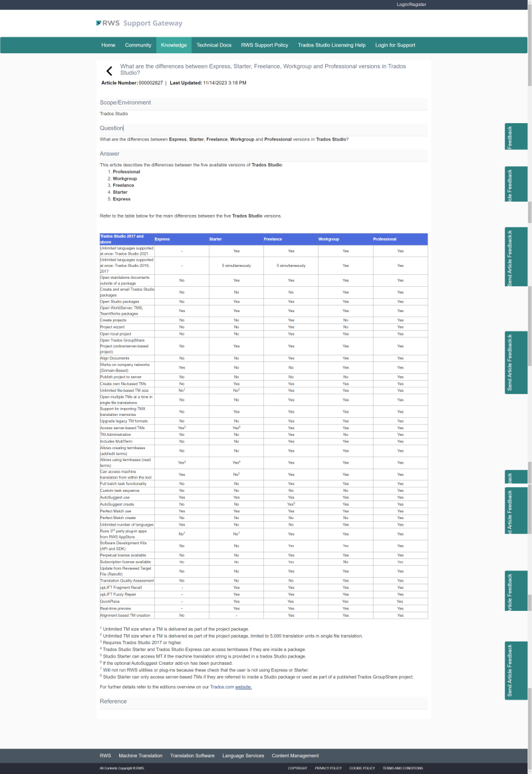Click the RWS Support Gateway logo
The height and width of the screenshot is (774, 532).
[x=139, y=23]
